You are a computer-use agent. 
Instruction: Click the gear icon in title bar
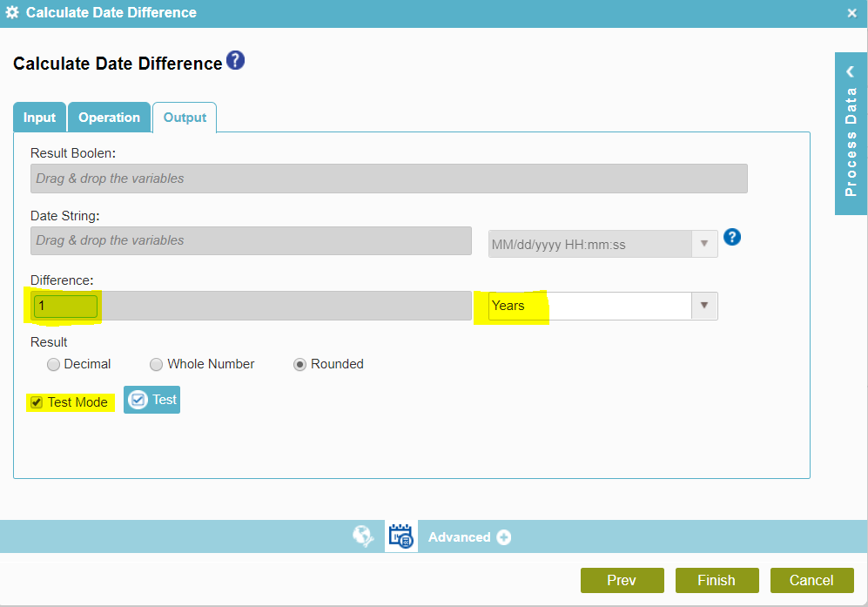coord(11,12)
